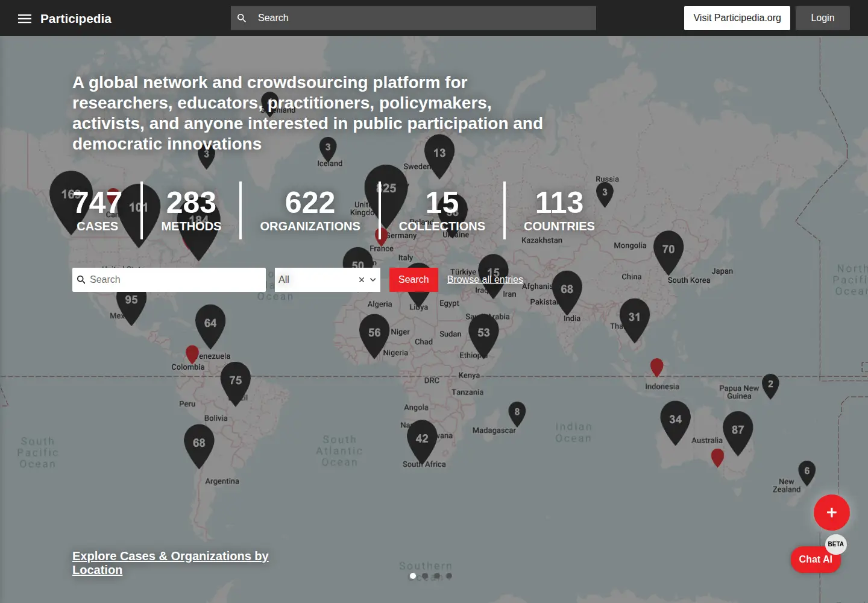Select the map marker numbered 13 over Sweden
The height and width of the screenshot is (603, 868).
tap(439, 156)
